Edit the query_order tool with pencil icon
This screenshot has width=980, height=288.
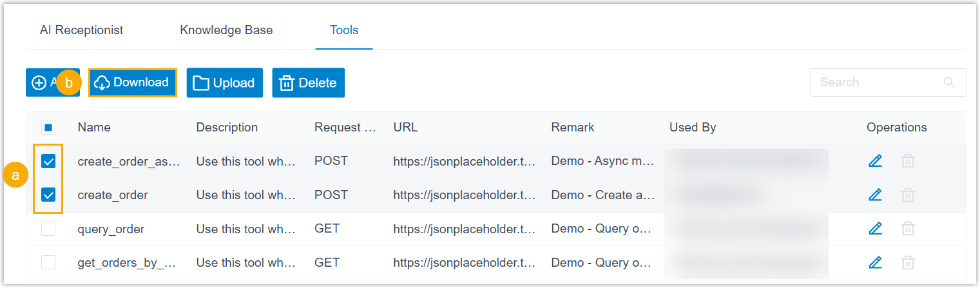875,228
